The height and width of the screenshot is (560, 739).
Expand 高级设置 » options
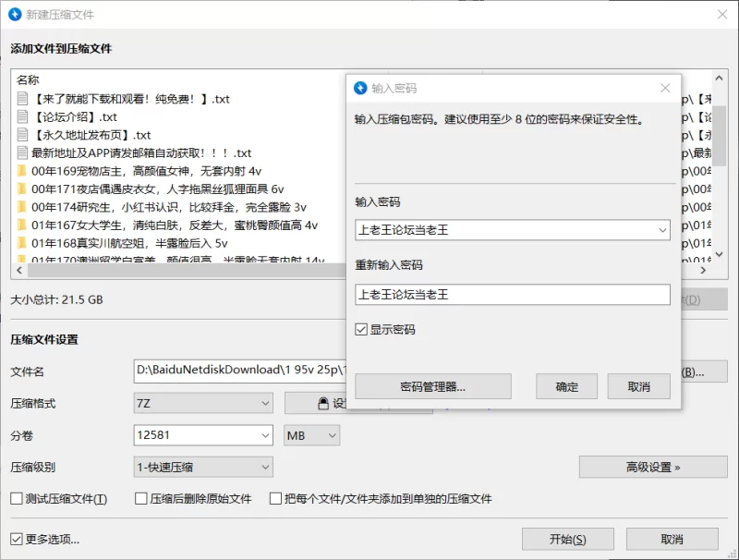[x=653, y=468]
